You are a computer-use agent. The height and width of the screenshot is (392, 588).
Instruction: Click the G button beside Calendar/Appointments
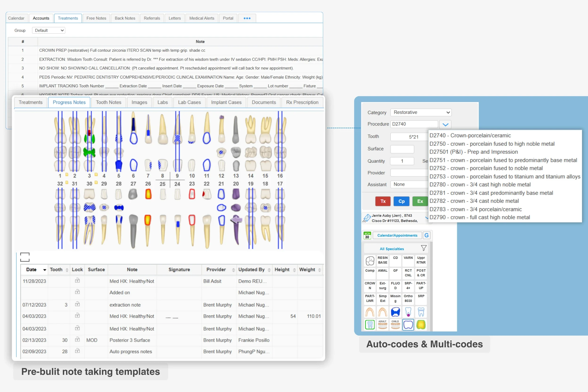tap(426, 235)
